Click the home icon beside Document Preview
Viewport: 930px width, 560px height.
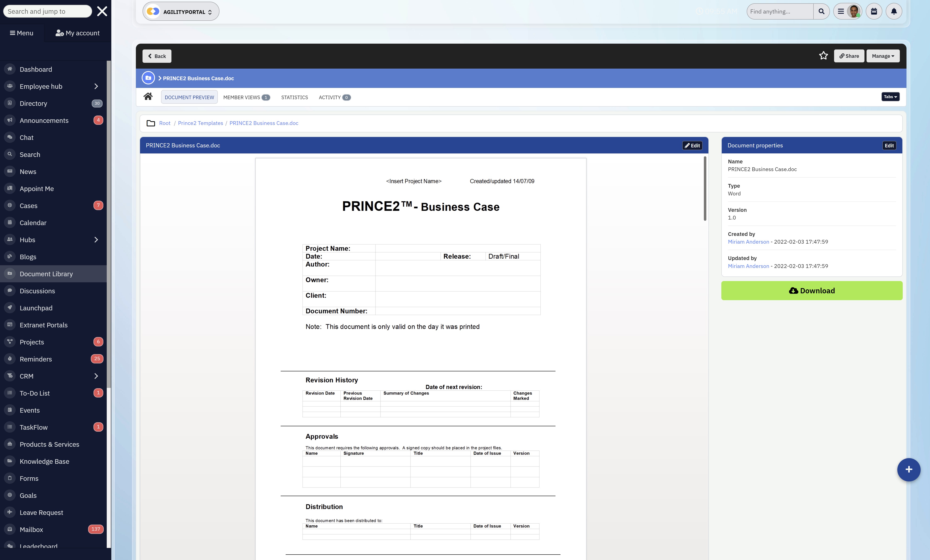pos(148,97)
